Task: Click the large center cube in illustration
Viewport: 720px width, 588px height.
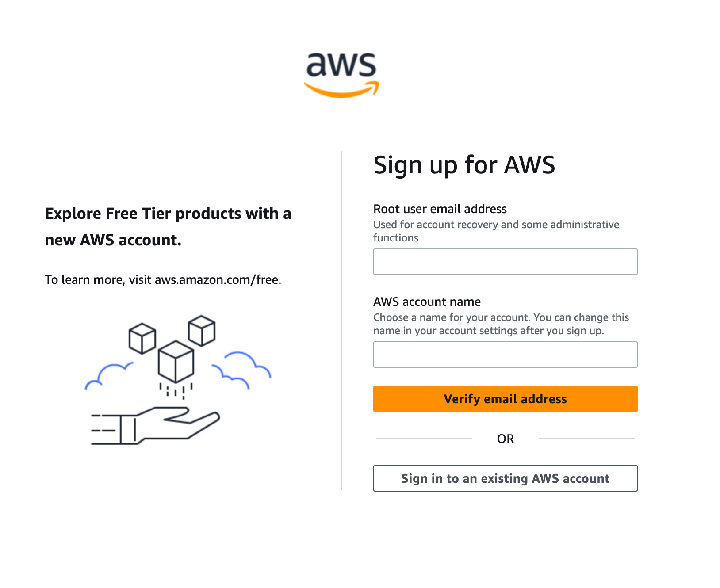Action: pos(176,362)
